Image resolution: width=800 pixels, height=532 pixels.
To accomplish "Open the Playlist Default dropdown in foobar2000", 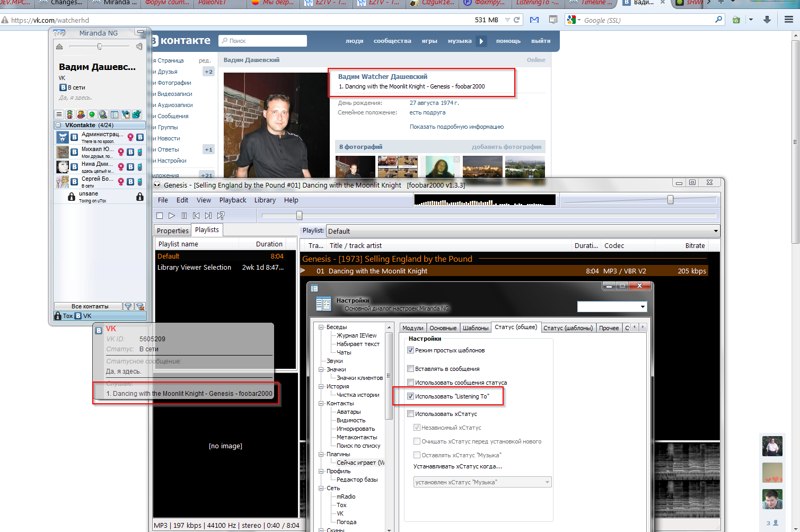I will click(x=523, y=231).
